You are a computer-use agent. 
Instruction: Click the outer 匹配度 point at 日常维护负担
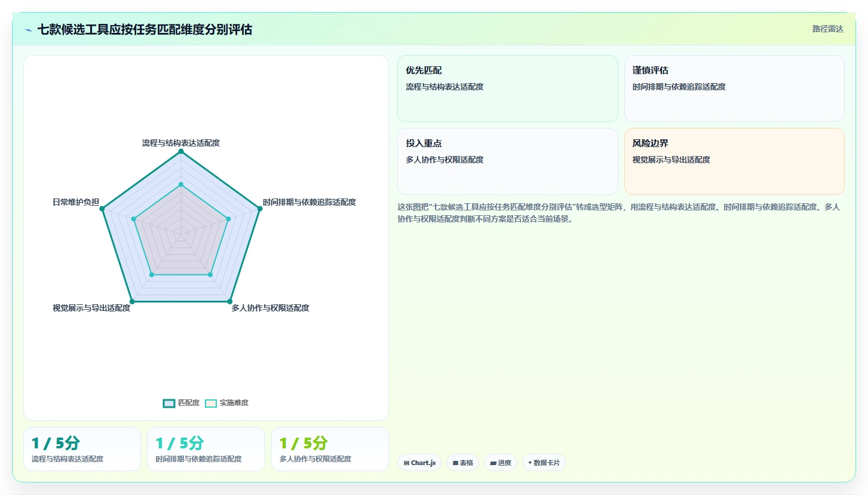tap(102, 209)
